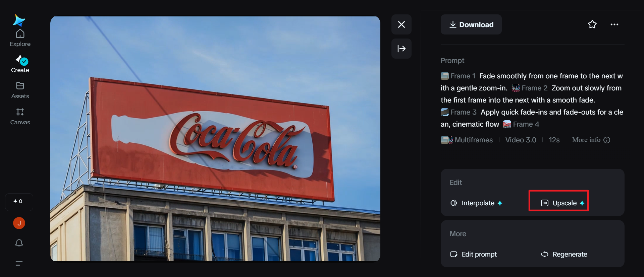Select the Frame 3 thumbnail in prompt
Viewport: 644px width, 277px height.
(445, 112)
